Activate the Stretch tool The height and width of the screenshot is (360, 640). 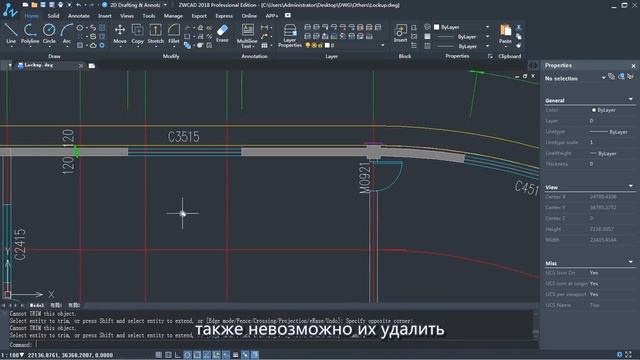click(x=156, y=33)
